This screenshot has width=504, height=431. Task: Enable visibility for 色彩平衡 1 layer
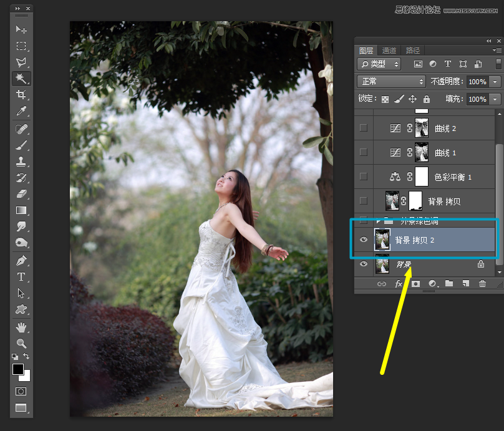point(363,177)
